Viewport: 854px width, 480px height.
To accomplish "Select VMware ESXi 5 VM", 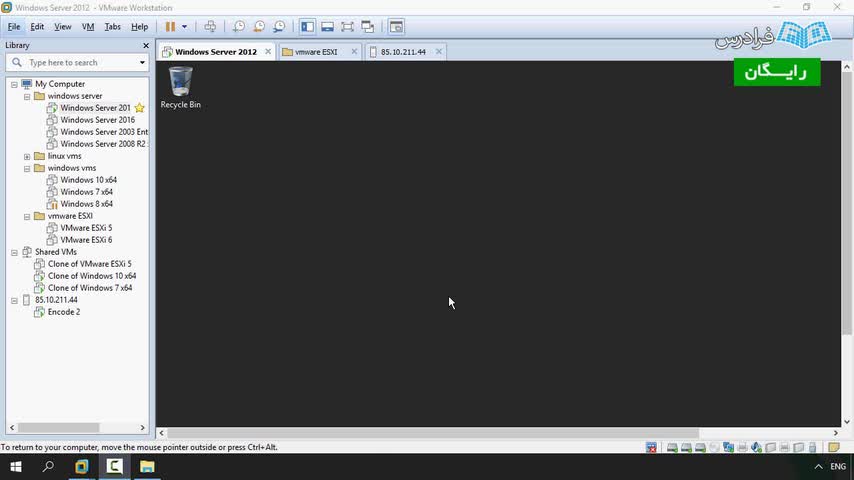I will coord(86,228).
